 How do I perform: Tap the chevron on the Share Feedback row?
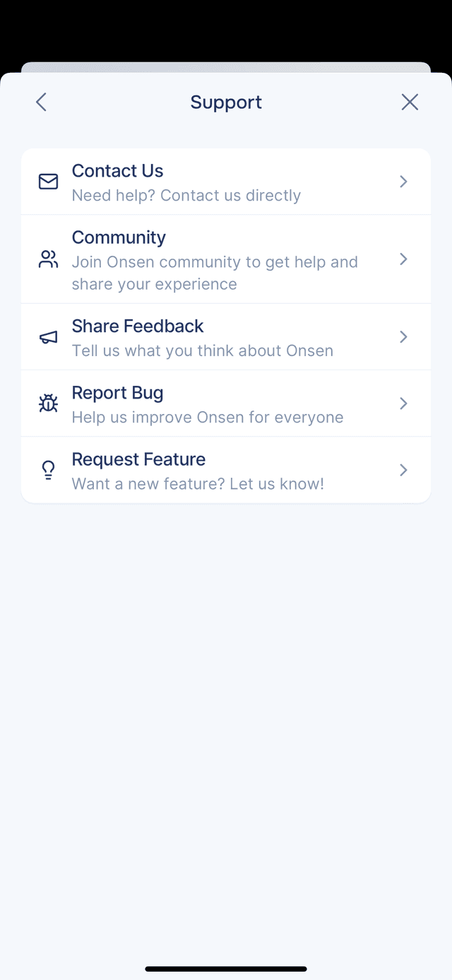coord(403,337)
